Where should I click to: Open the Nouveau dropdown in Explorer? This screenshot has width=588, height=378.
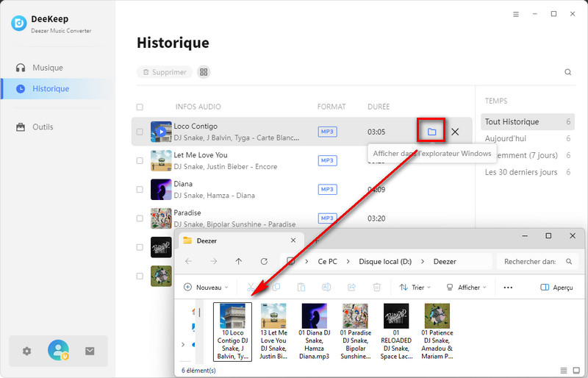(x=206, y=288)
